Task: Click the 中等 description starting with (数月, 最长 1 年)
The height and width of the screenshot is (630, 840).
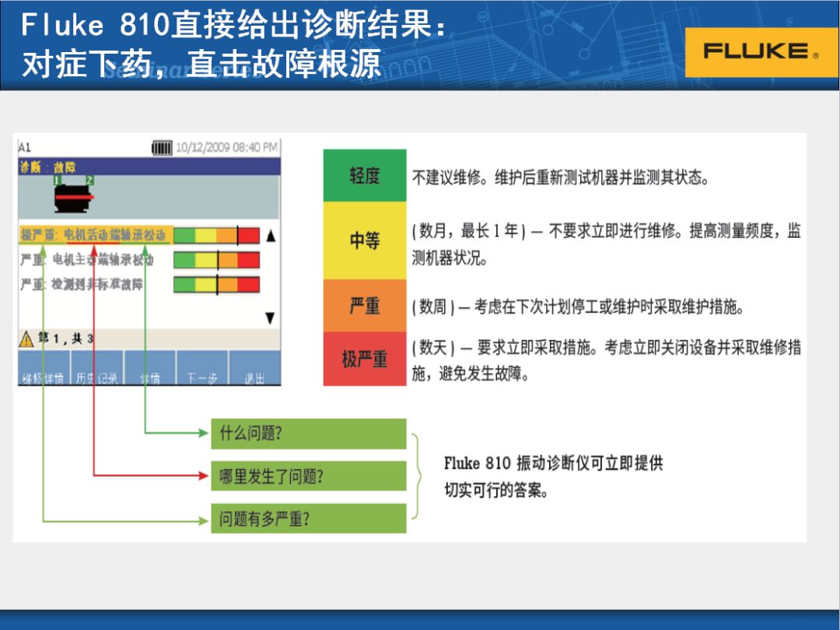Action: coord(607,244)
